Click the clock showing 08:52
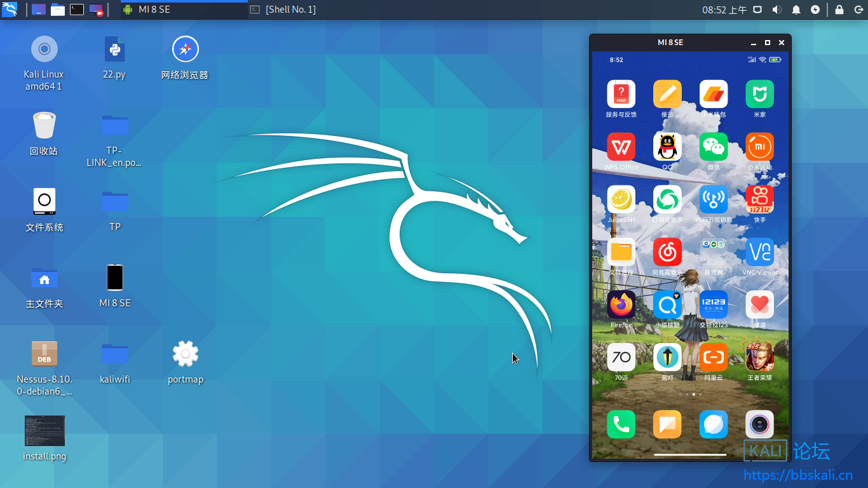This screenshot has height=488, width=868. point(724,10)
